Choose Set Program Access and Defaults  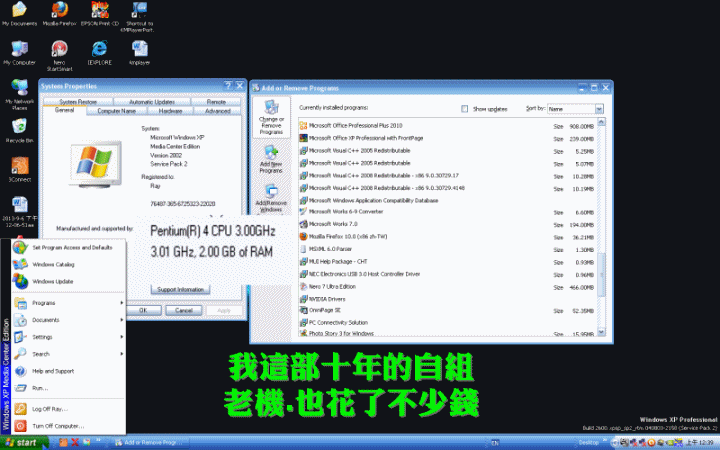[68, 248]
